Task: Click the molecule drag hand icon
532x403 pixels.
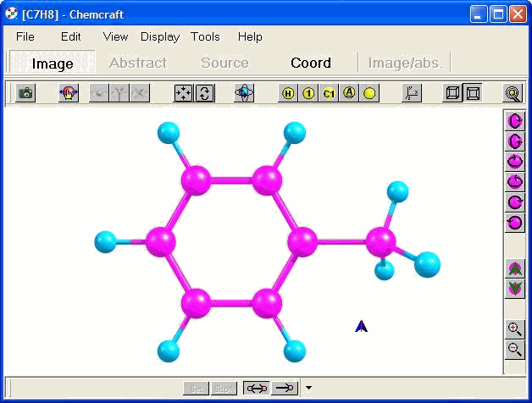Action: pyautogui.click(x=69, y=93)
